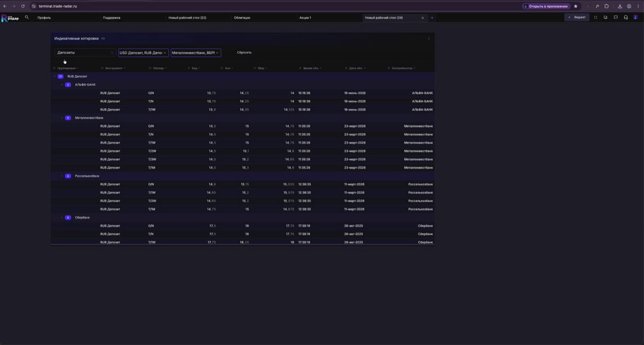Reload the page in the browser

23,6
